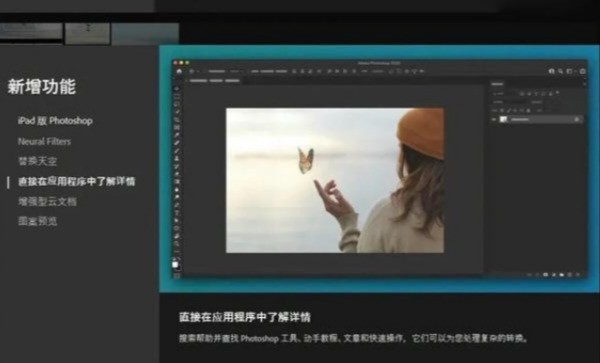
Task: Open the Neural Filters feature entry
Action: tap(44, 142)
